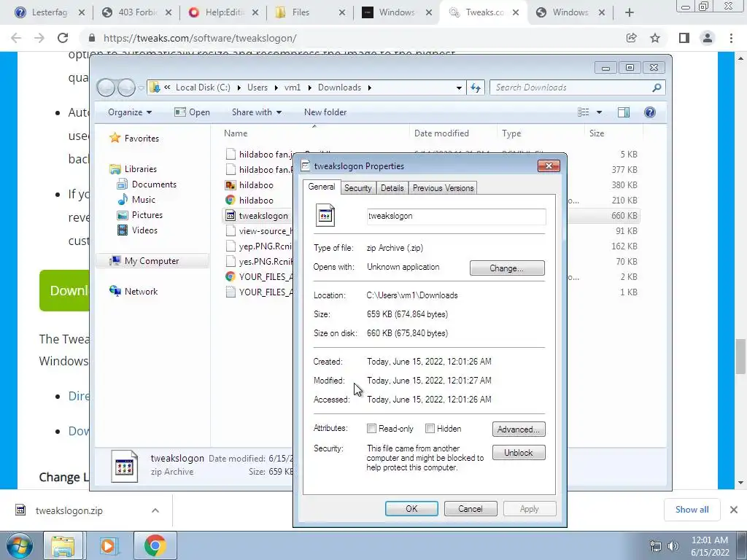Viewport: 747px width, 560px height.
Task: Open address bar history dropdown
Action: pyautogui.click(x=459, y=87)
